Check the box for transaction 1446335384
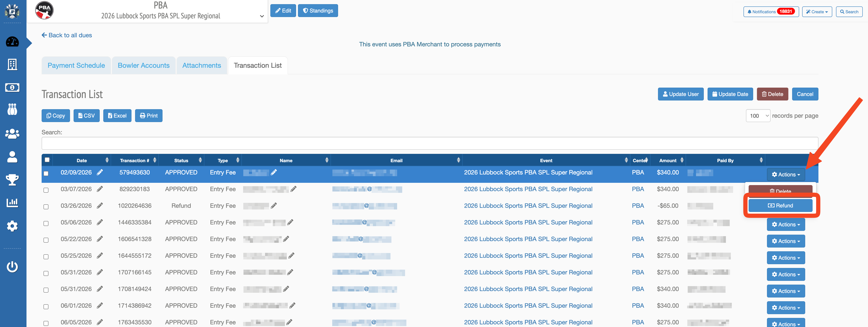Image resolution: width=868 pixels, height=327 pixels. [x=46, y=223]
